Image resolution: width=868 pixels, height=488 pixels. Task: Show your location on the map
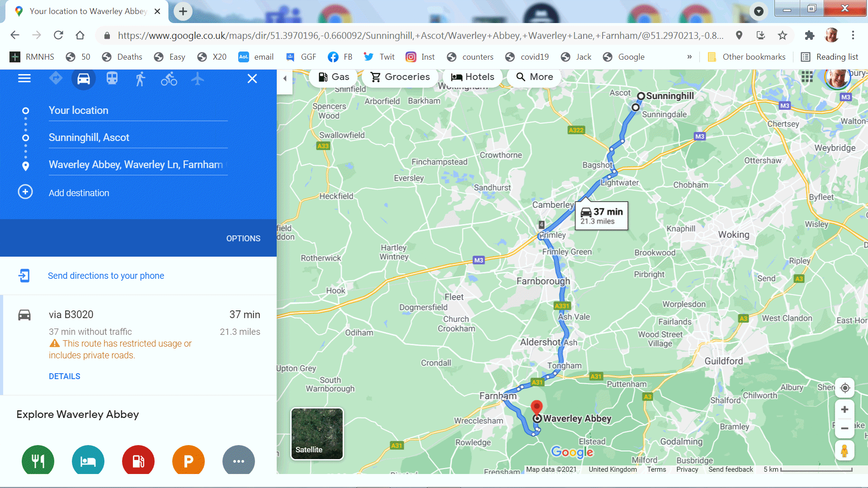coord(844,388)
